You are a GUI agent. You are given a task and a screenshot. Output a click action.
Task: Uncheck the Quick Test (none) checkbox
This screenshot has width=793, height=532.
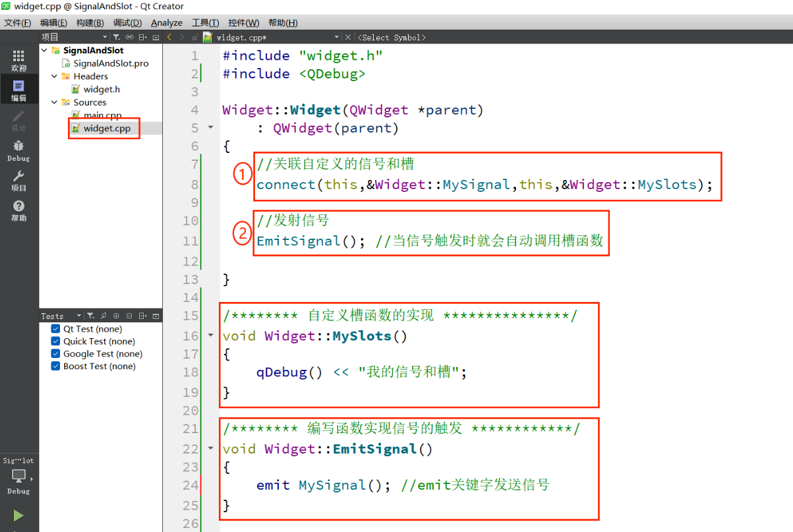[x=56, y=341]
